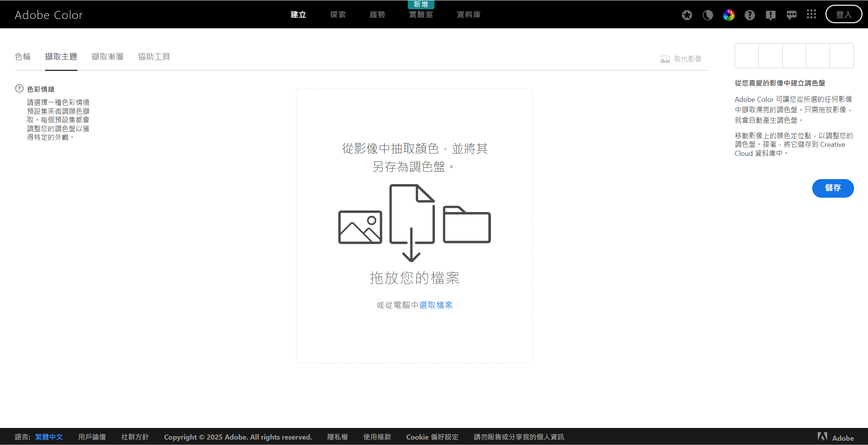Switch to the 擷取漸層 tab
The image size is (868, 445).
coord(107,57)
